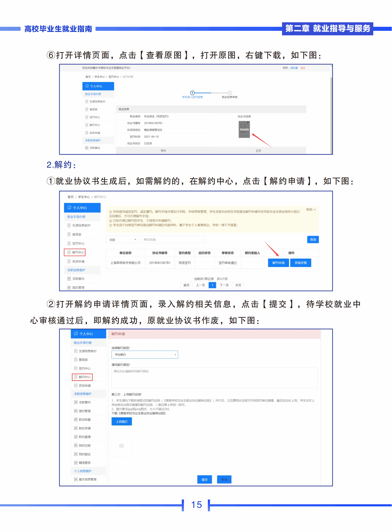Click the 查看原图 agreement thumbnail
This screenshot has width=392, height=532.
tap(244, 129)
